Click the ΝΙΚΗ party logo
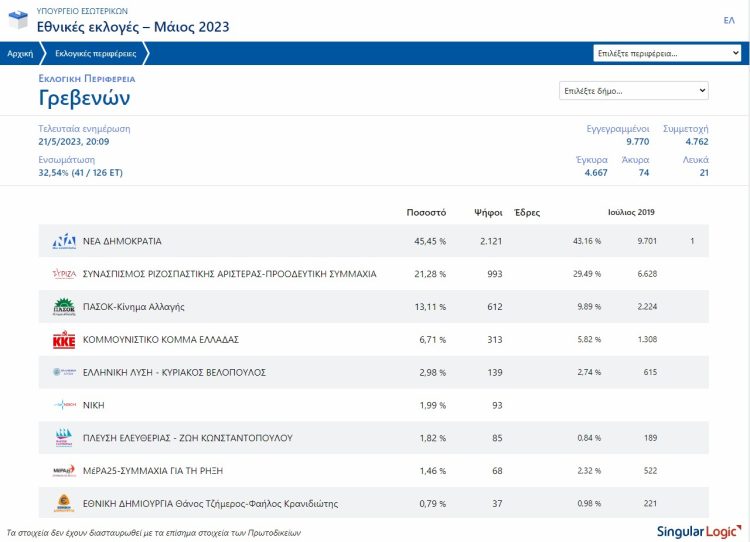The height and width of the screenshot is (542, 750). pos(64,405)
